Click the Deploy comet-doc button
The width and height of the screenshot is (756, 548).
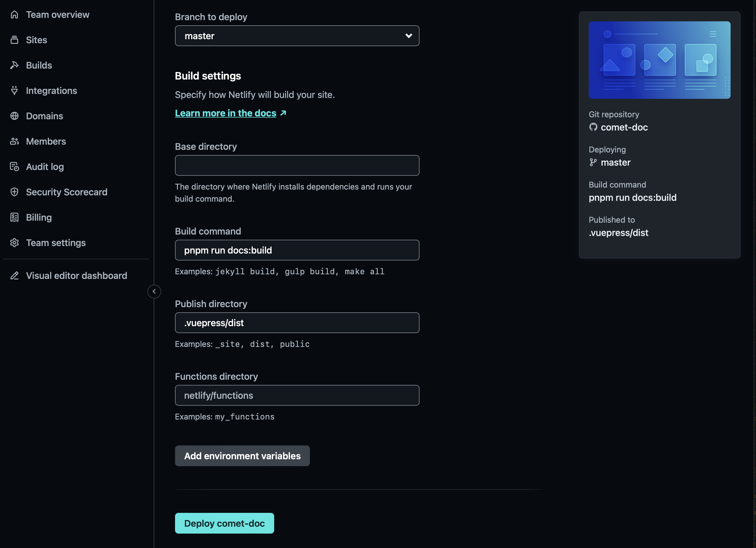coord(224,523)
